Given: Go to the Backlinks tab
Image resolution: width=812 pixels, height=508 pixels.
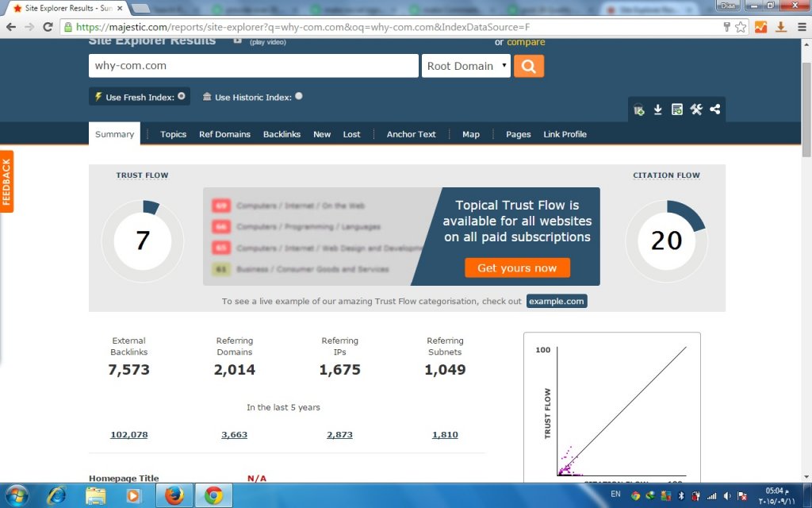Looking at the screenshot, I should point(282,133).
